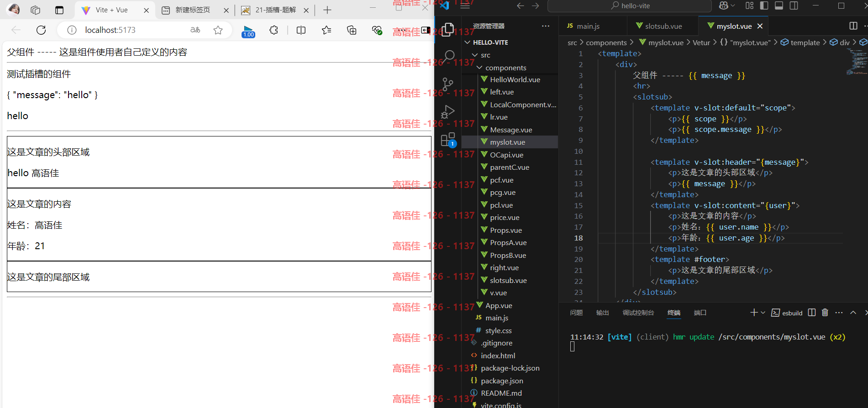The image size is (868, 408).
Task: Open VS Code Explorer view icon
Action: (448, 30)
